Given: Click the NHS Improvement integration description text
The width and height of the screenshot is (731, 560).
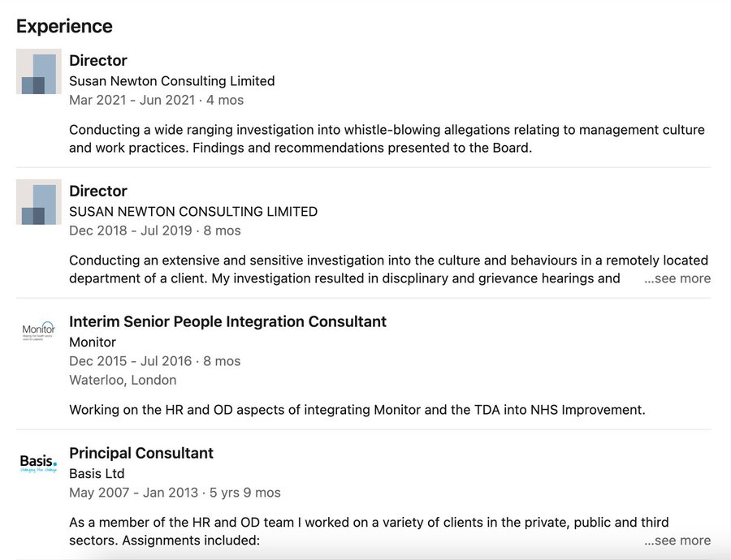Looking at the screenshot, I should pos(357,410).
